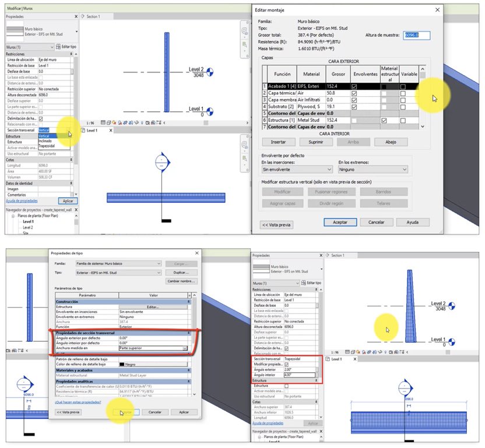
Task: Click Show Crop Region icon in top-left screenshot's bar
Action: [x=131, y=123]
